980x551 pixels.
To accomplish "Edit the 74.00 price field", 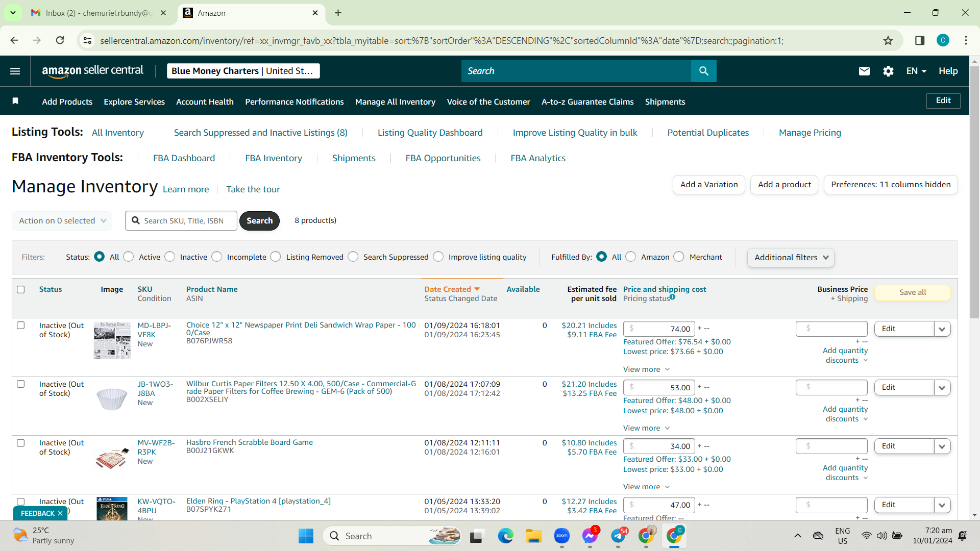I will [x=659, y=329].
